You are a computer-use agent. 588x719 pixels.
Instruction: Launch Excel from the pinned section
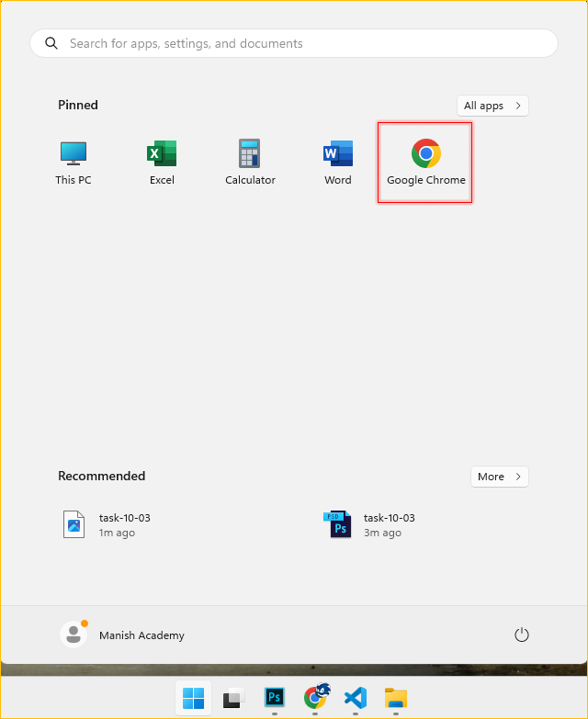tap(162, 163)
